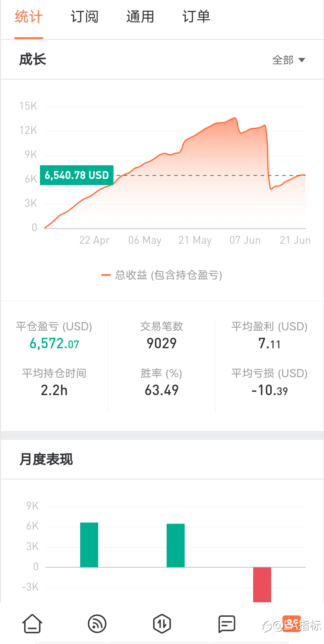Switch to the 订阅 tab

(84, 17)
